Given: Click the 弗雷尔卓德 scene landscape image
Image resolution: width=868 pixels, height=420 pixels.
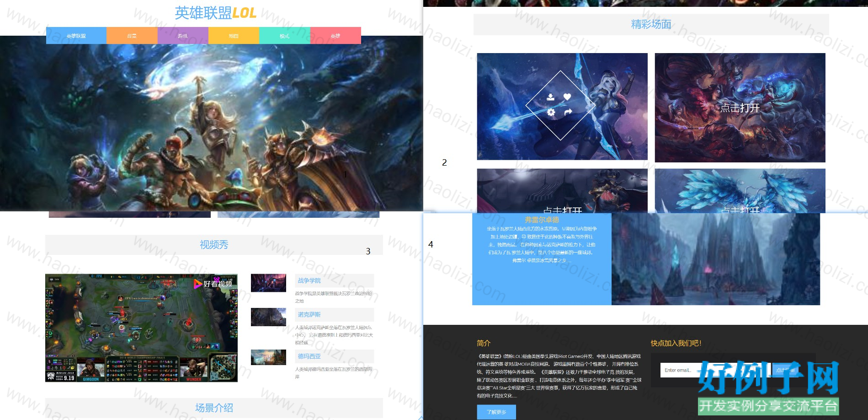Looking at the screenshot, I should click(x=716, y=259).
